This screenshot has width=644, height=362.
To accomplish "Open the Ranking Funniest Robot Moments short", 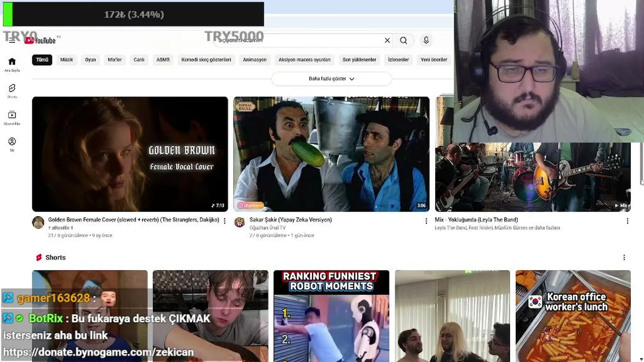I will tap(332, 316).
